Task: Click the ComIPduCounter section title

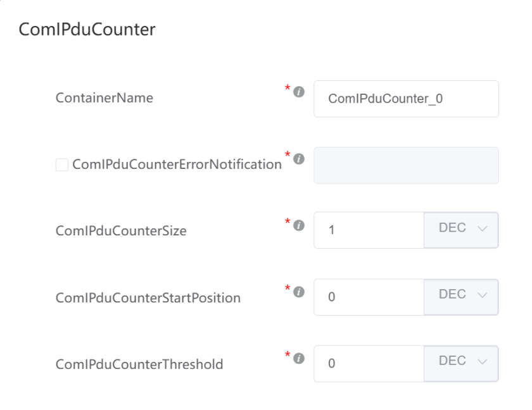Action: coord(87,30)
